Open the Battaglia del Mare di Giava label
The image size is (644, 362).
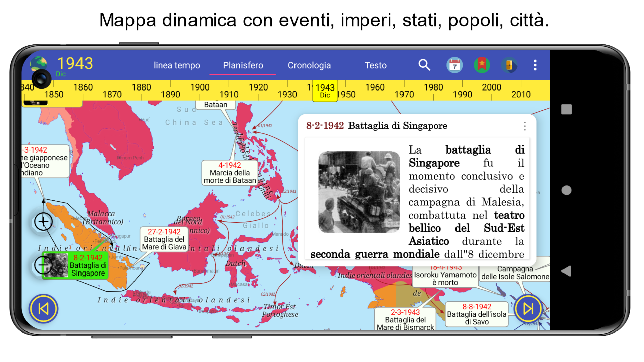(164, 239)
